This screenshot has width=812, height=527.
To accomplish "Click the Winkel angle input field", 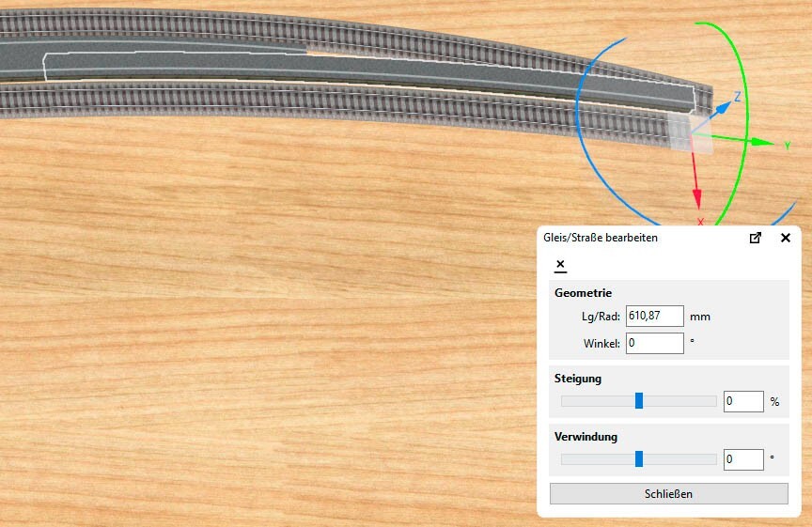I will click(x=654, y=343).
